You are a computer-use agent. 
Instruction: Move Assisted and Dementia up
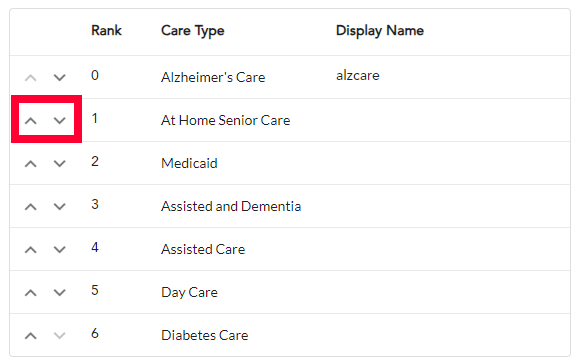pos(31,206)
